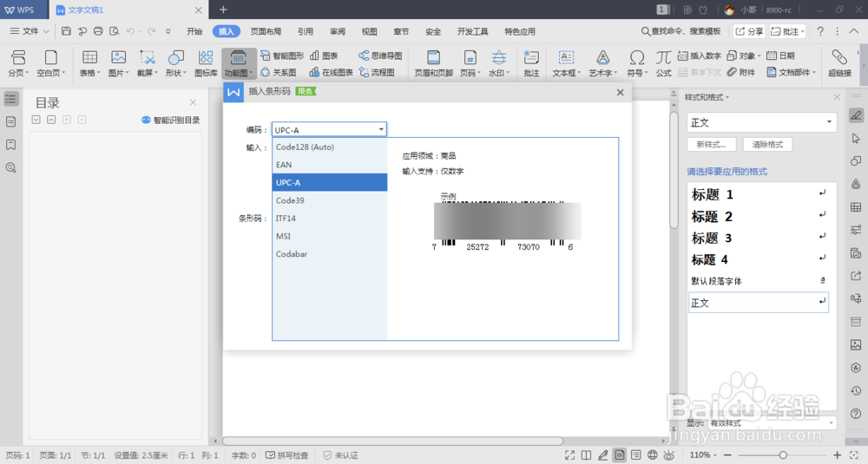868x464 pixels.
Task: Click the Print icon in quick toolbar
Action: [98, 31]
